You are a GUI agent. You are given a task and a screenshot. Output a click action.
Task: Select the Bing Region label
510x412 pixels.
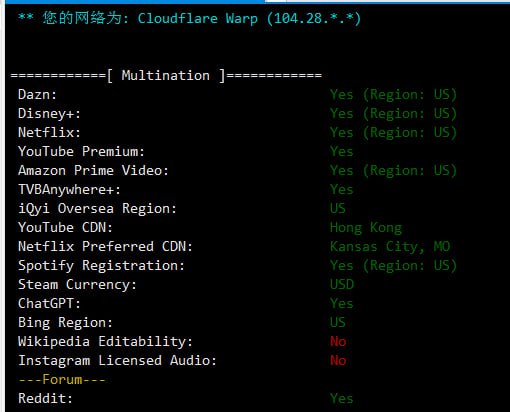click(x=65, y=323)
